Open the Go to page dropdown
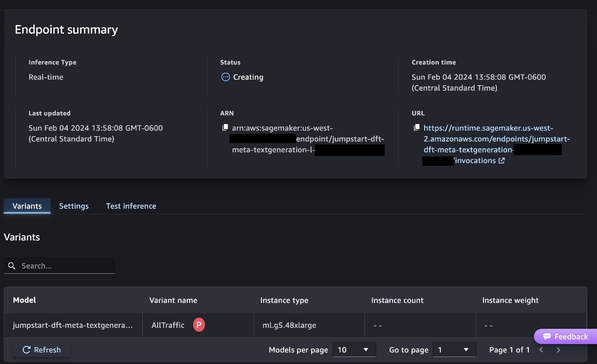The height and width of the screenshot is (364, 597). (454, 350)
